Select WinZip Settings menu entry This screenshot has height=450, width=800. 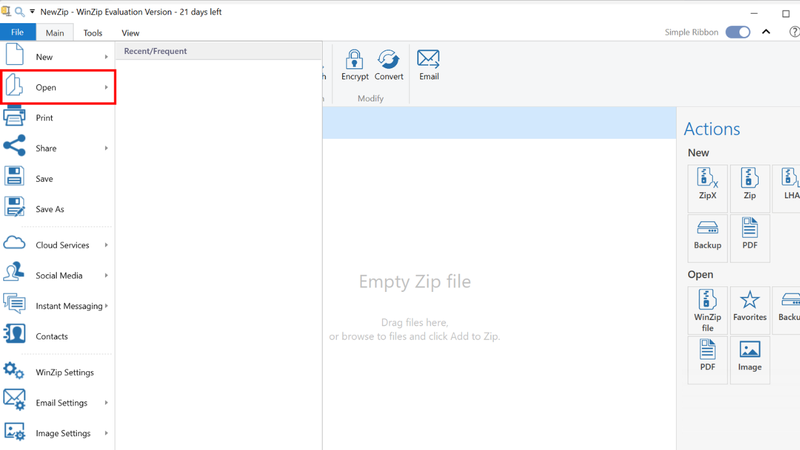point(57,372)
